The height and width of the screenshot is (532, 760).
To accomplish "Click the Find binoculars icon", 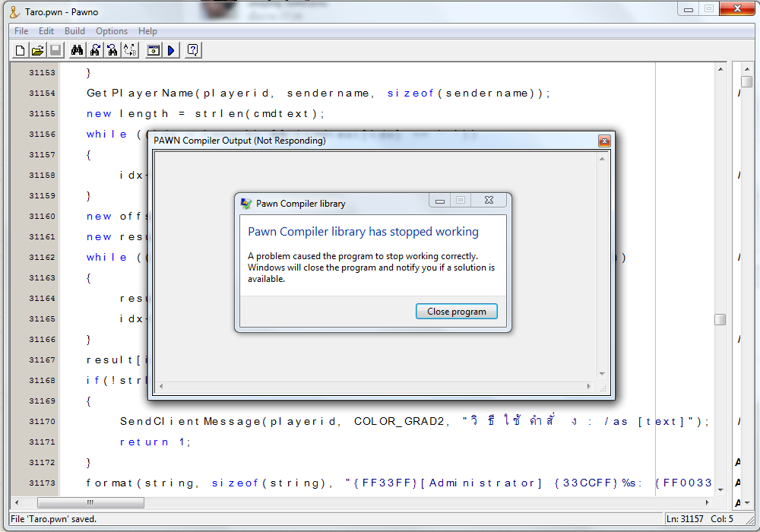I will click(77, 50).
